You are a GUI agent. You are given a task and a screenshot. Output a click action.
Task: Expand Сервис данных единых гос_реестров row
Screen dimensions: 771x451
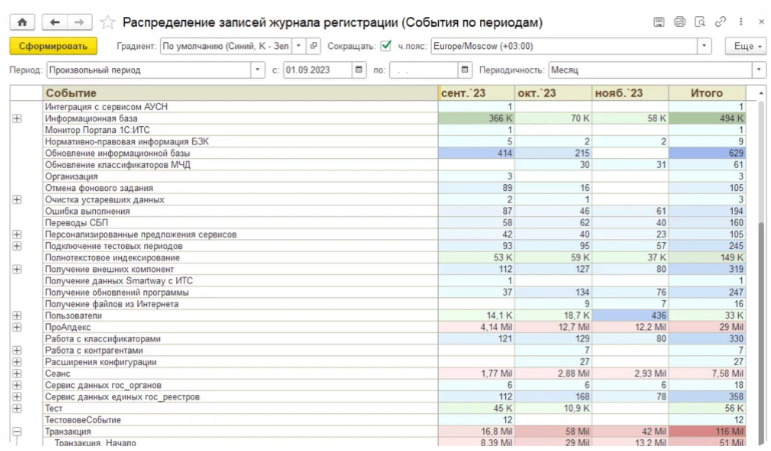[17, 396]
